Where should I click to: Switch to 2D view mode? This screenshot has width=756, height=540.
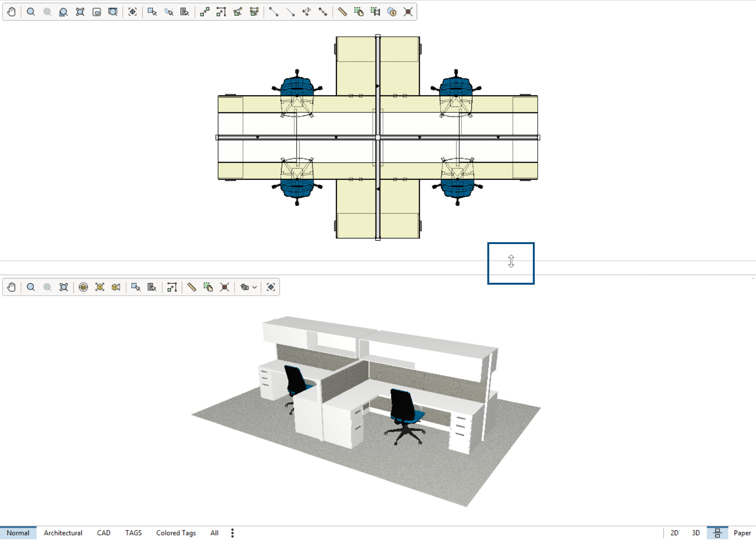pyautogui.click(x=675, y=533)
